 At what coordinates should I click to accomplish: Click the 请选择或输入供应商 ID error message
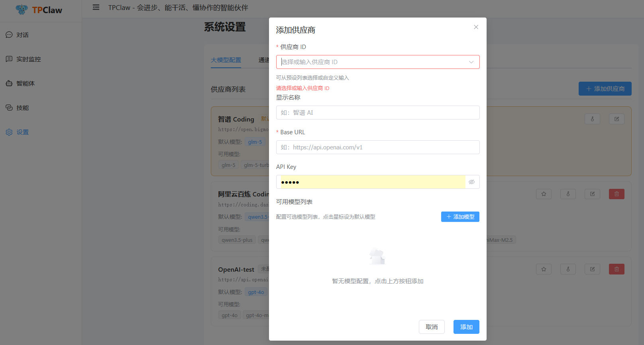pyautogui.click(x=303, y=88)
